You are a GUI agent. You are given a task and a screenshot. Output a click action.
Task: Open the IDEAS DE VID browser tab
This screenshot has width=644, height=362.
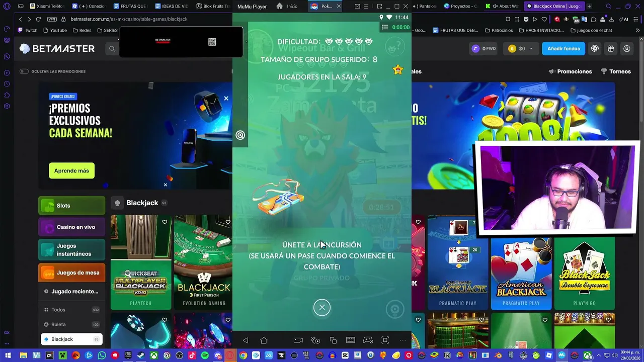coord(172,6)
